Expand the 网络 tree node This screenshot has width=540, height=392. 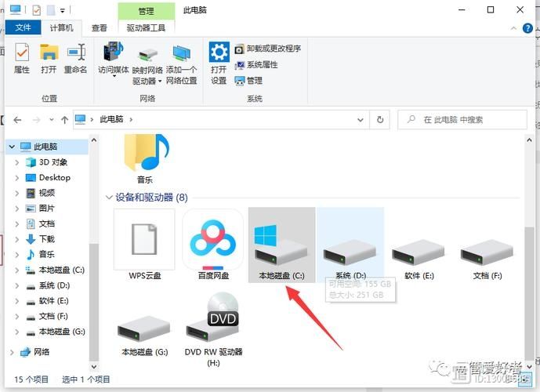point(12,352)
